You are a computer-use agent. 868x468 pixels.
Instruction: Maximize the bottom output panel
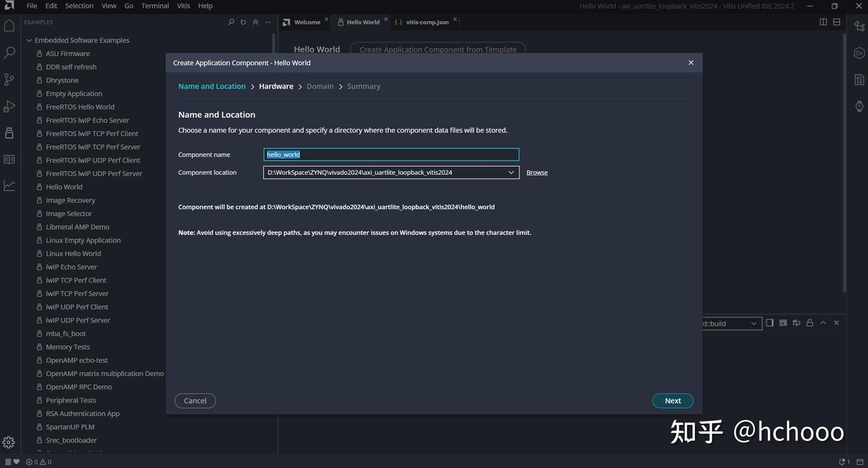[823, 323]
